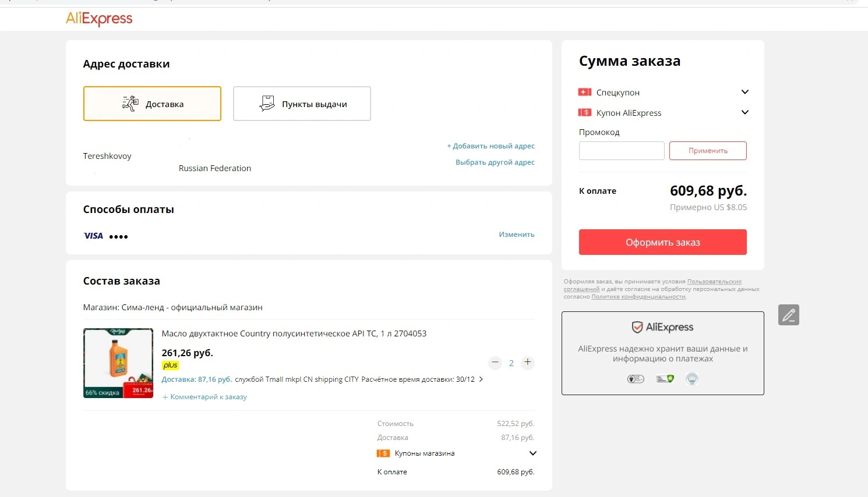This screenshot has width=868, height=497.
Task: Click the Спецкупон red coupon icon
Action: (x=585, y=92)
